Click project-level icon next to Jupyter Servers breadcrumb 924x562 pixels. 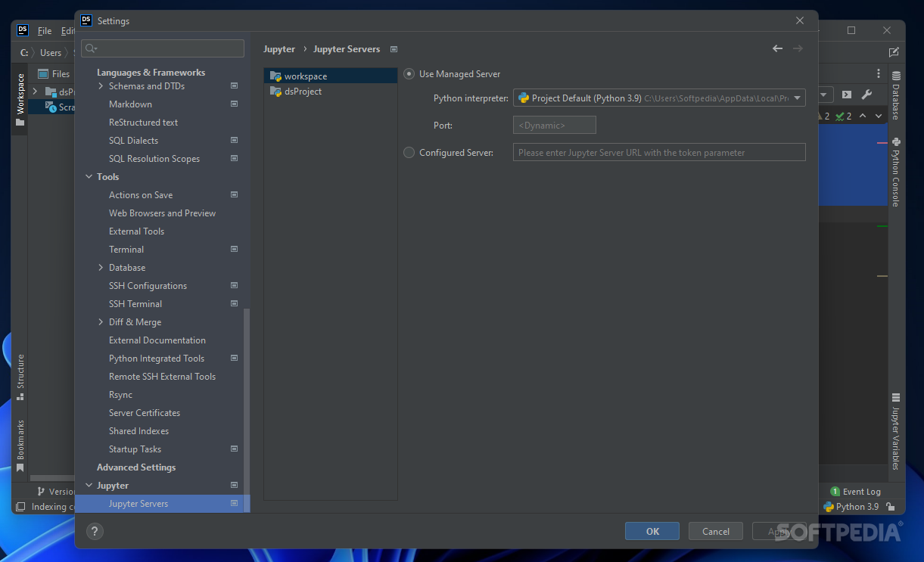(394, 49)
